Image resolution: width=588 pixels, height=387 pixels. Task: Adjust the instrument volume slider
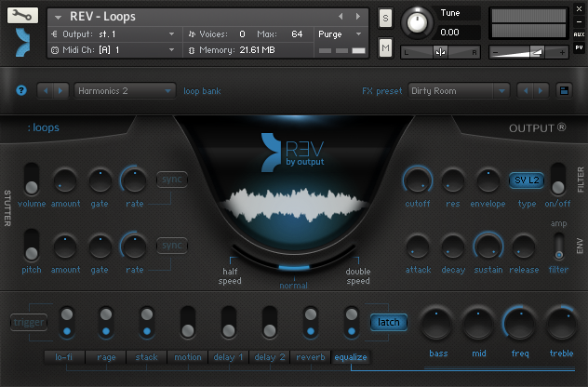pos(528,52)
